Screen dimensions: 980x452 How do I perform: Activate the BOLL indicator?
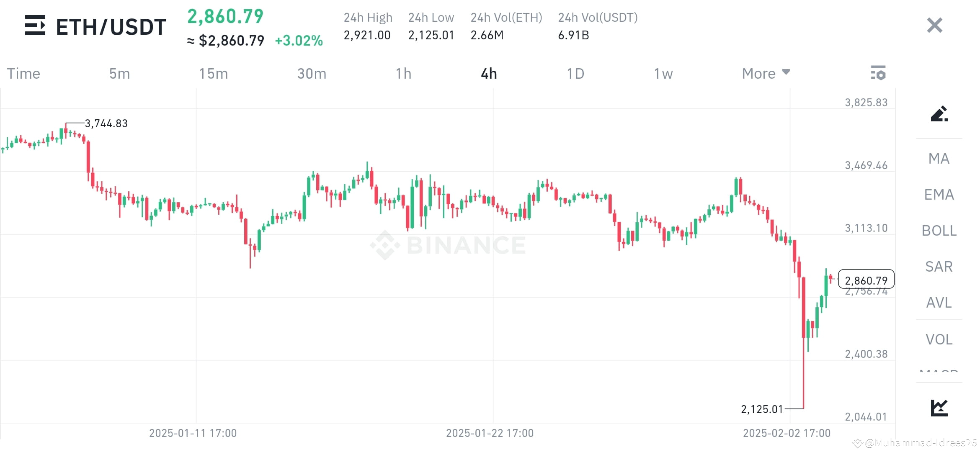[x=938, y=231]
